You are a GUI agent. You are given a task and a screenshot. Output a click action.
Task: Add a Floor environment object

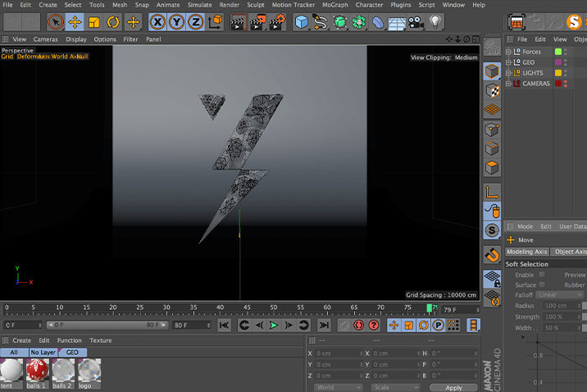pos(397,22)
